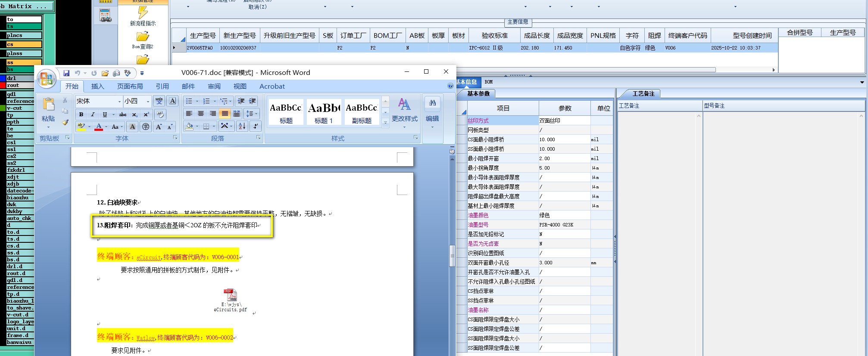Grow font size with the A-up icon
This screenshot has height=356, width=868.
[x=159, y=127]
